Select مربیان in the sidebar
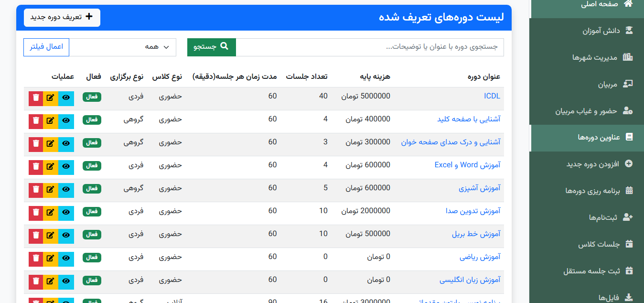Viewport: 644px width, 303px height. coord(587,84)
